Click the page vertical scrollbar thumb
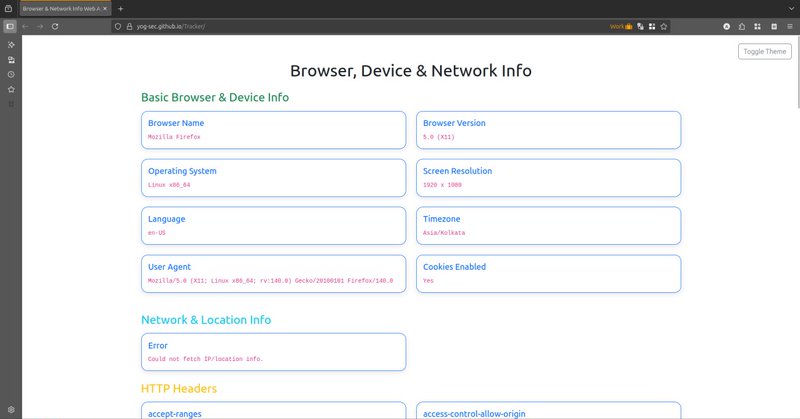 point(797,71)
